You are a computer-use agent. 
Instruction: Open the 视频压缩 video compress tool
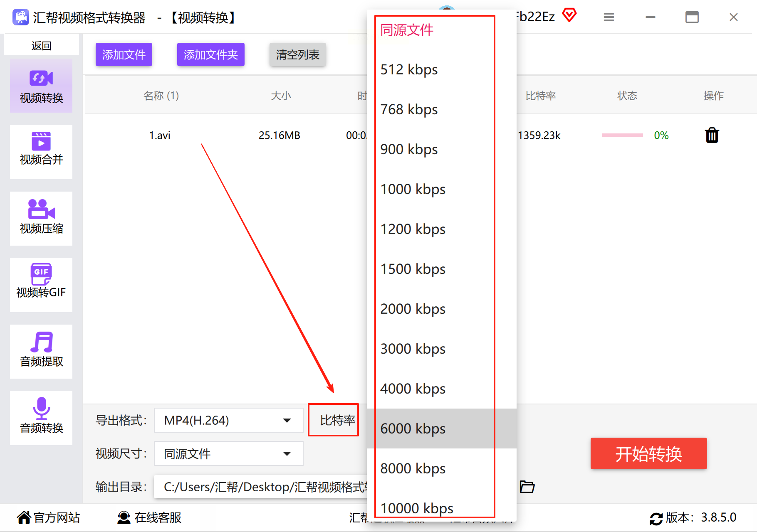(41, 219)
